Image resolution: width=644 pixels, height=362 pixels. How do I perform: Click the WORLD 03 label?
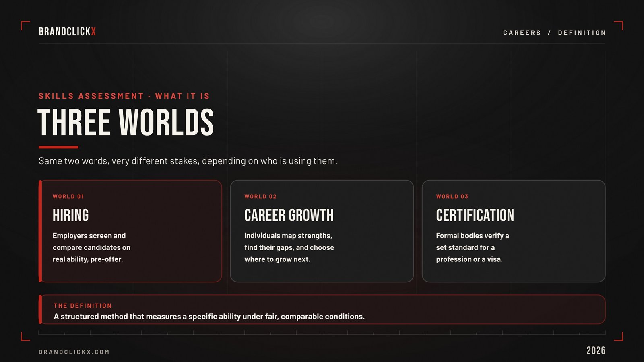click(x=452, y=197)
